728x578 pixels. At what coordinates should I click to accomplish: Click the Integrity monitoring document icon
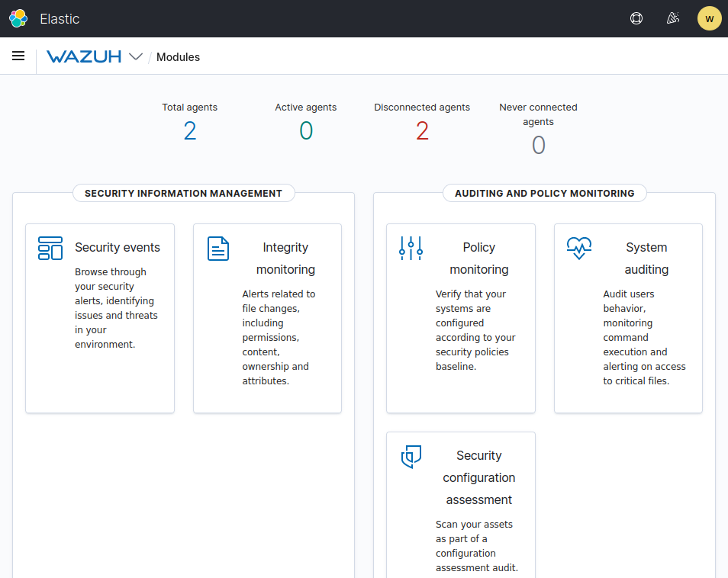tap(217, 248)
